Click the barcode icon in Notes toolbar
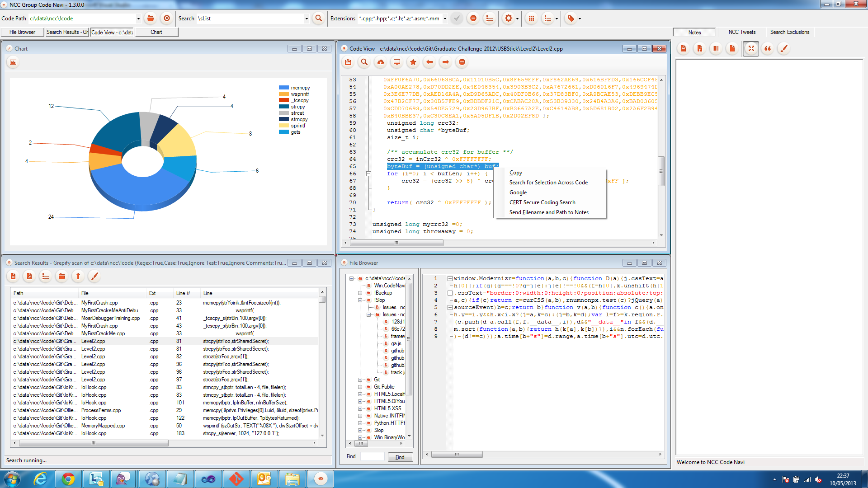This screenshot has height=488, width=868. coord(716,48)
